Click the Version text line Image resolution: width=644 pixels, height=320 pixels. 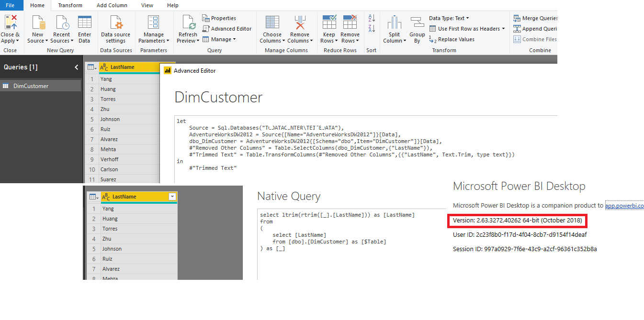point(518,221)
